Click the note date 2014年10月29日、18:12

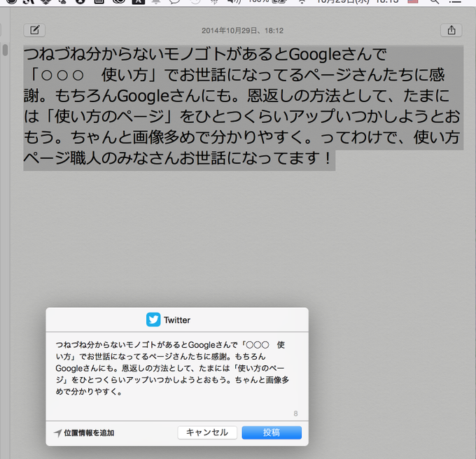coord(242,31)
